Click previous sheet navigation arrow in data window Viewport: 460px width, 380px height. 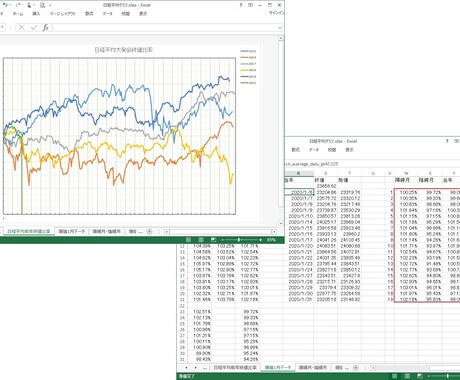click(x=186, y=368)
